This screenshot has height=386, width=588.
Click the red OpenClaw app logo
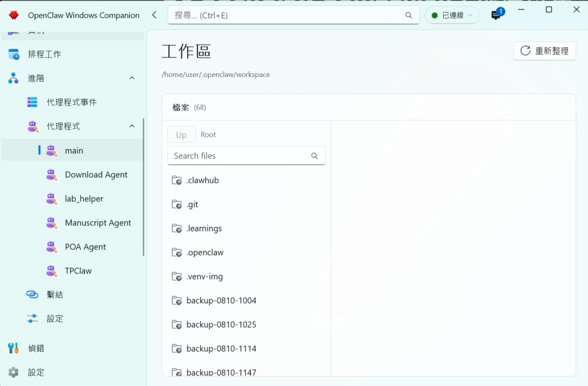(x=14, y=15)
